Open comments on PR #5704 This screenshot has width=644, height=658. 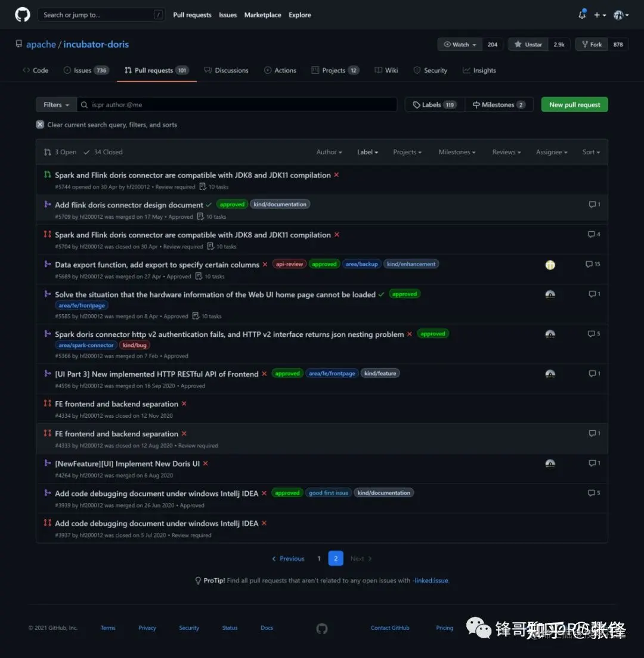click(x=594, y=234)
